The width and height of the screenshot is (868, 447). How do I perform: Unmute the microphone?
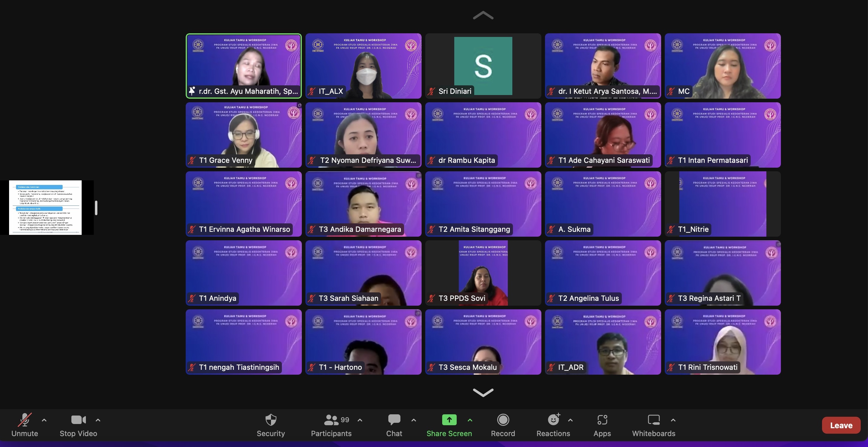pyautogui.click(x=24, y=420)
